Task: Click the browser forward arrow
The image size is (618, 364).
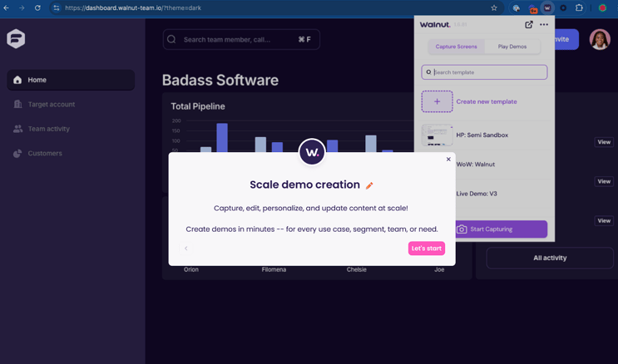Action: pyautogui.click(x=22, y=7)
